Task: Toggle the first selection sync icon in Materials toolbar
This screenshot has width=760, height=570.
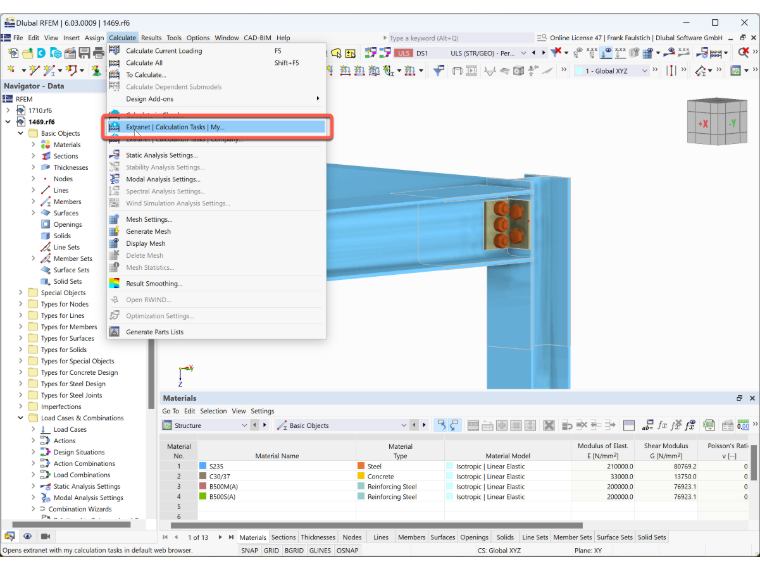Action: [441, 426]
